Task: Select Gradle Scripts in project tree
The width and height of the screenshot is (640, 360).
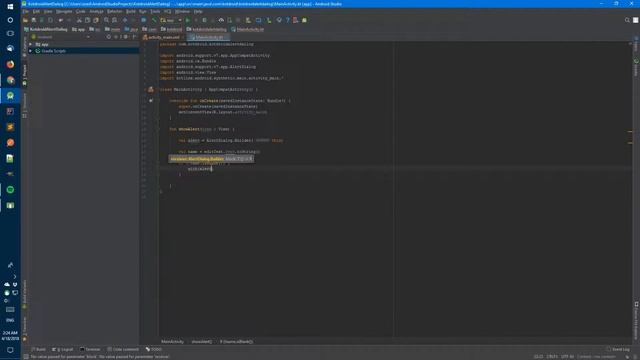Action: click(53, 51)
